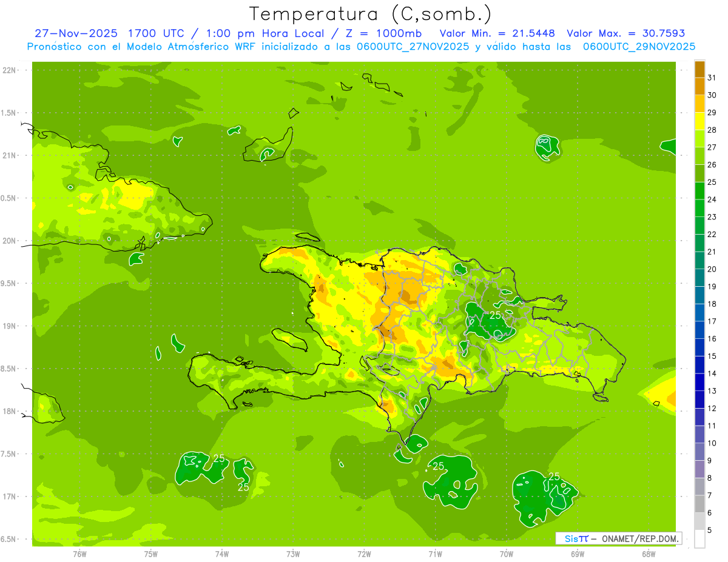Click the '25' contour label near 70W 17N

[x=554, y=477]
